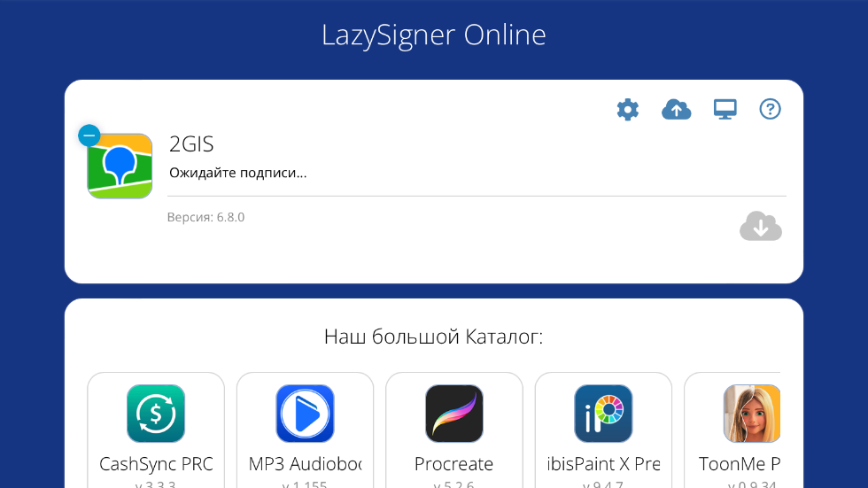Image resolution: width=868 pixels, height=488 pixels.
Task: Open the settings gear icon
Action: (628, 110)
